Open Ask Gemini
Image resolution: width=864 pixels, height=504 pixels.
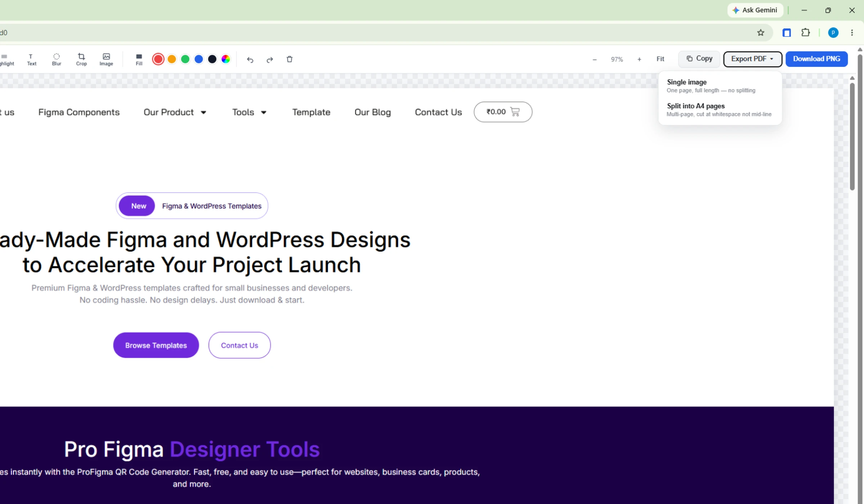pos(755,10)
